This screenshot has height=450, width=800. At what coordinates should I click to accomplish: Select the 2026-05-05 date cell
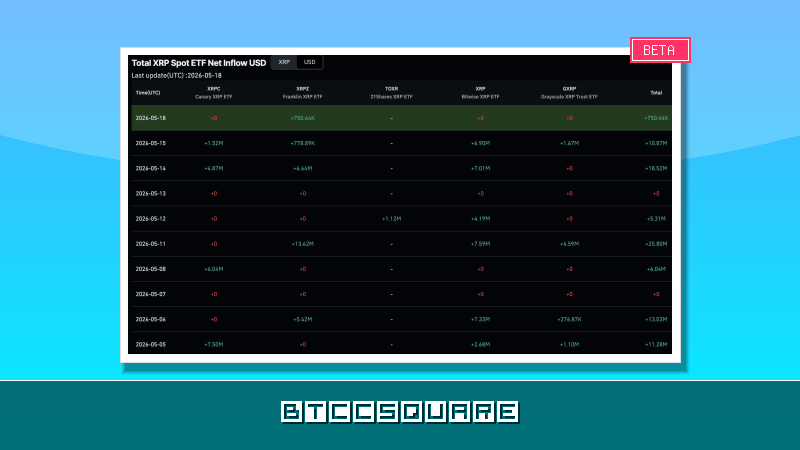[151, 344]
